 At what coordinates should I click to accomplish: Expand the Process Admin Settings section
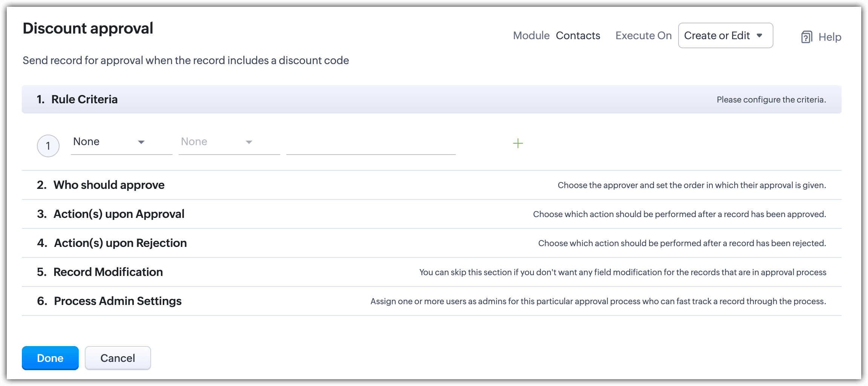tap(118, 301)
